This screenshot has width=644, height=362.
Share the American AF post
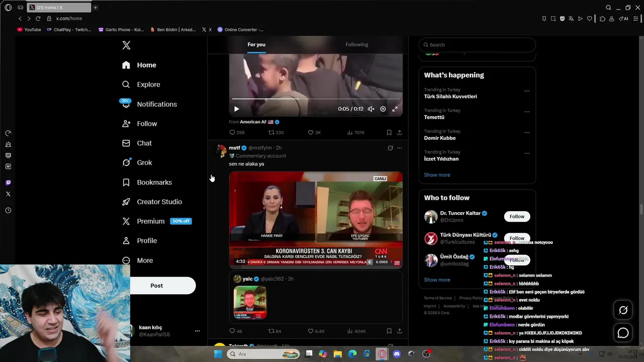pyautogui.click(x=399, y=133)
